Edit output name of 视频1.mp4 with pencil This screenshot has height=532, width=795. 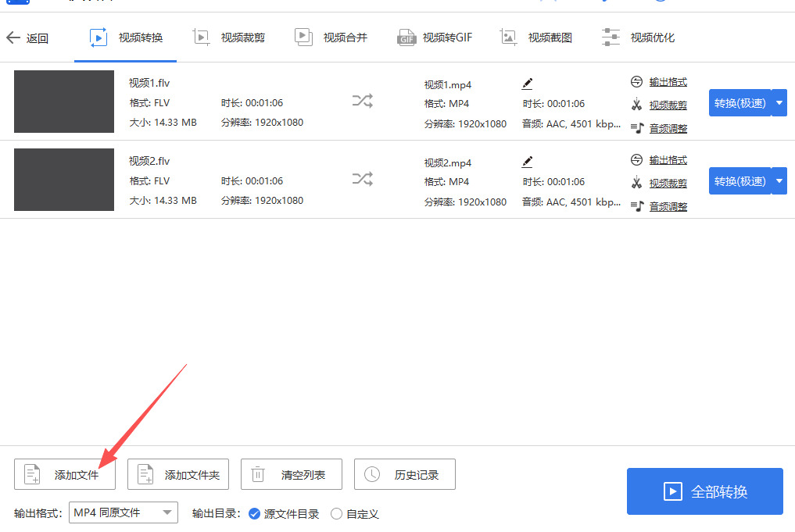(x=528, y=84)
